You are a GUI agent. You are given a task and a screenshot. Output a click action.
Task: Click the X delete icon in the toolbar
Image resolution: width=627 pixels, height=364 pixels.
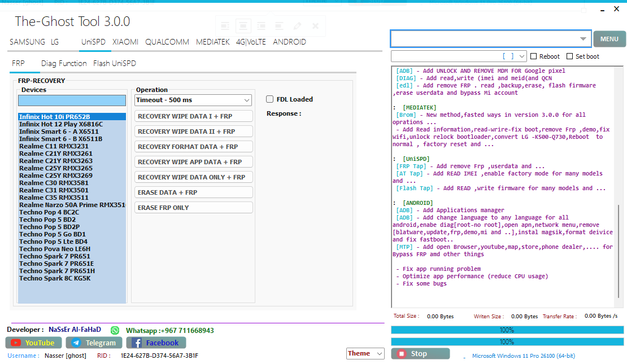coord(316,25)
